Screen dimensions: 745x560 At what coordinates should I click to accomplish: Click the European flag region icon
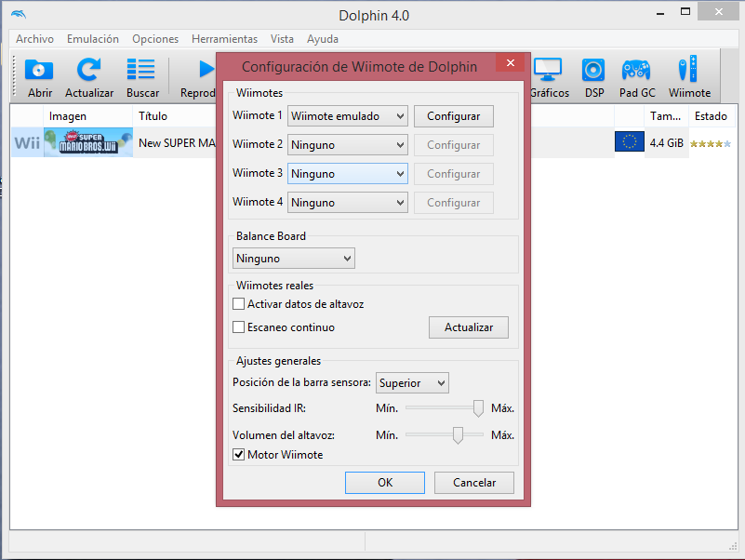pos(629,141)
